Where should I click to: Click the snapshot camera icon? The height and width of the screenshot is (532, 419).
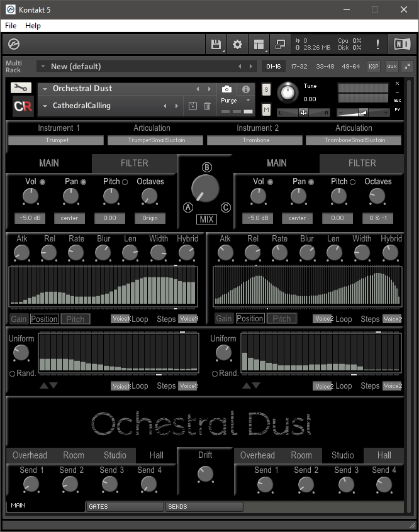pyautogui.click(x=227, y=89)
